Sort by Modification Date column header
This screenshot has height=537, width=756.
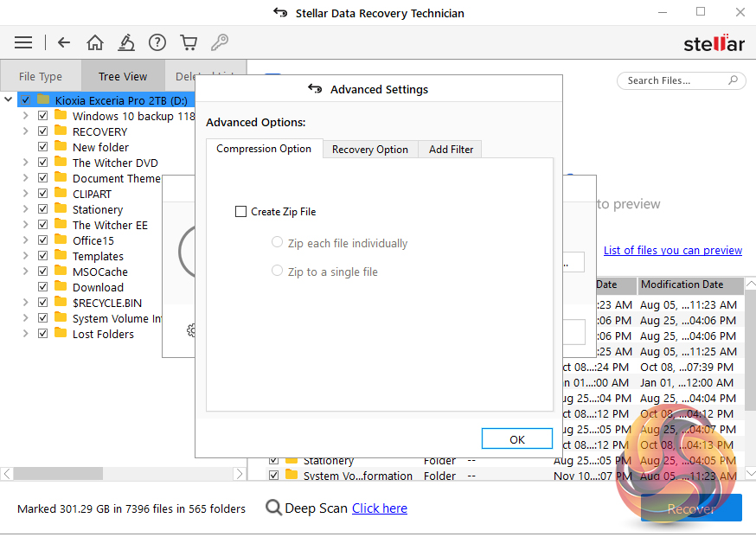point(690,284)
